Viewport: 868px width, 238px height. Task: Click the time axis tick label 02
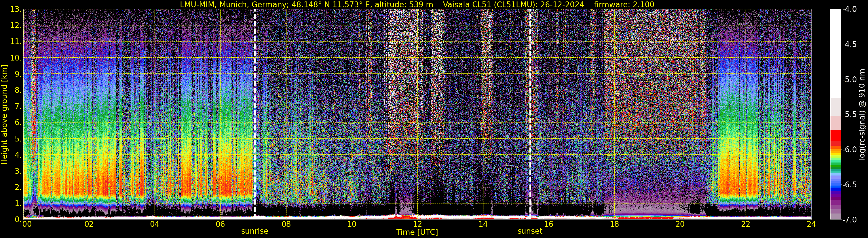[x=89, y=224]
